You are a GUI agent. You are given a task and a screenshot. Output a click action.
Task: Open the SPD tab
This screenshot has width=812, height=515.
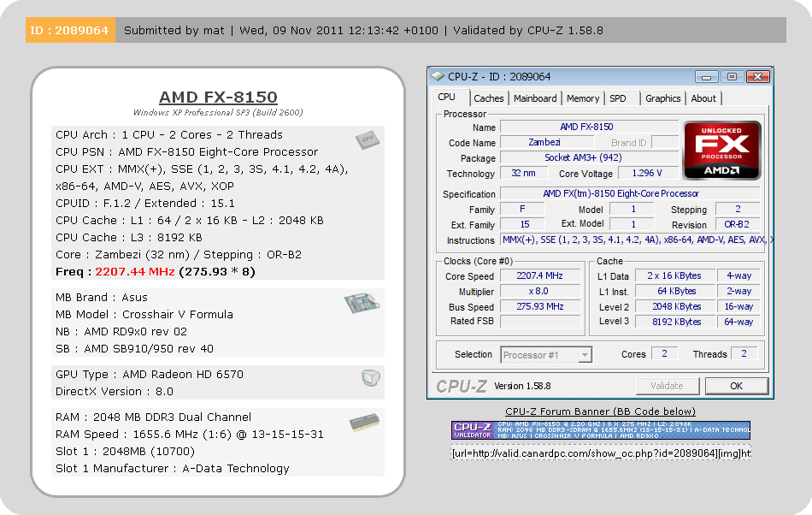tap(618, 98)
